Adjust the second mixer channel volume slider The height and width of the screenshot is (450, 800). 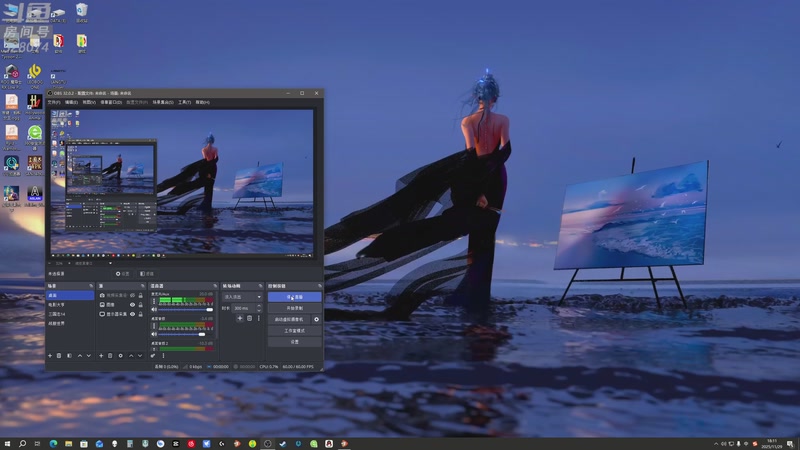(x=186, y=334)
